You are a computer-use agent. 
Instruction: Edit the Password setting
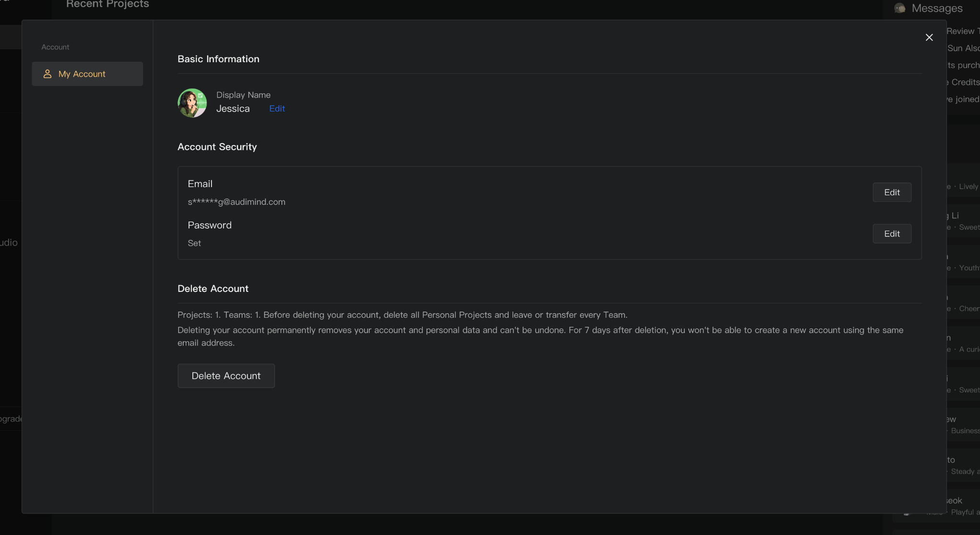point(892,234)
